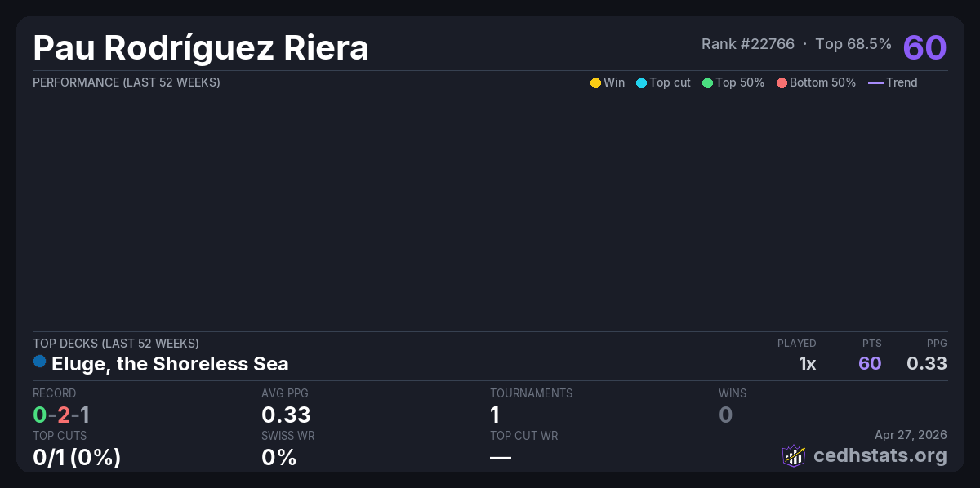Click the Rank #22766 text
This screenshot has width=980, height=488.
pyautogui.click(x=747, y=44)
